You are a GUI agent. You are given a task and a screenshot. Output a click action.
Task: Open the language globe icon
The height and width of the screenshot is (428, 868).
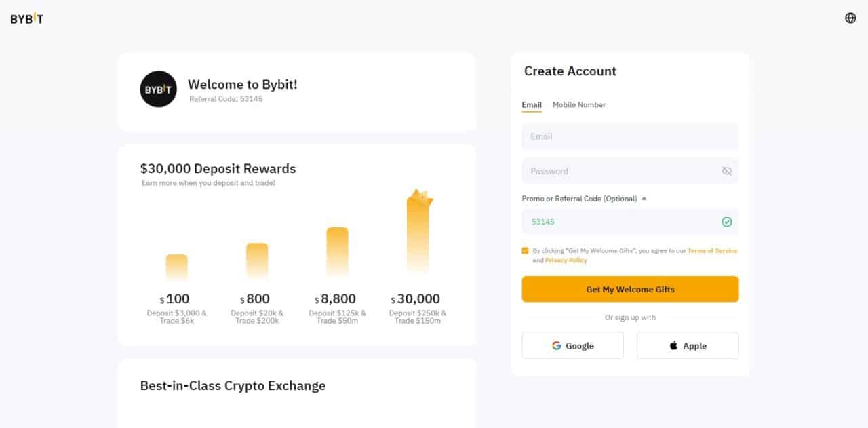pos(850,18)
